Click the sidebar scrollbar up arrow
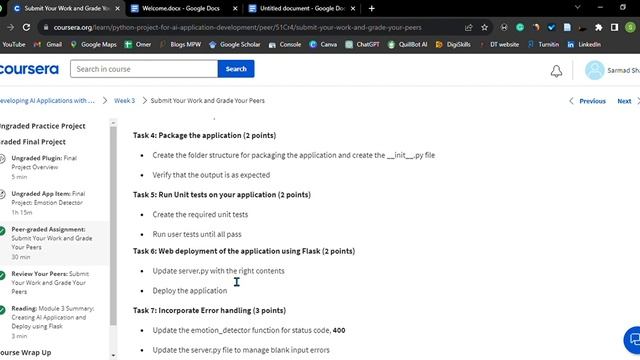Viewport: 640px width, 360px height. (113, 122)
